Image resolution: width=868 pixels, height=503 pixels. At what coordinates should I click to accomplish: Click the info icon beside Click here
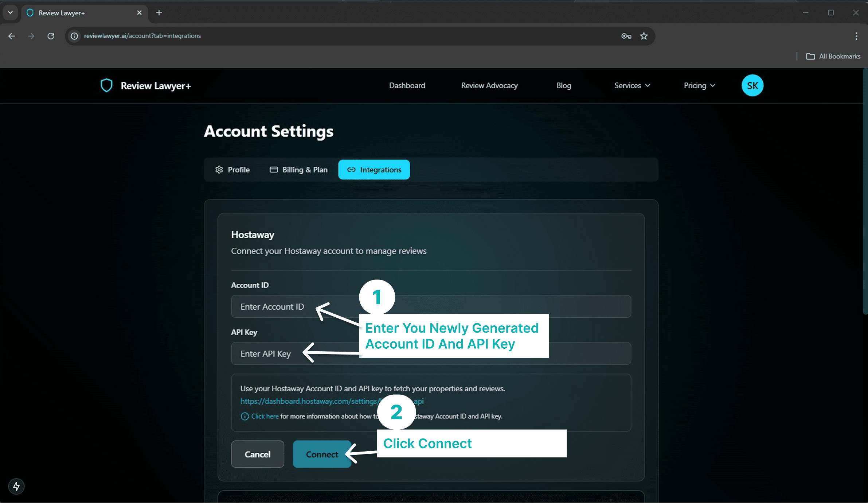pyautogui.click(x=245, y=416)
